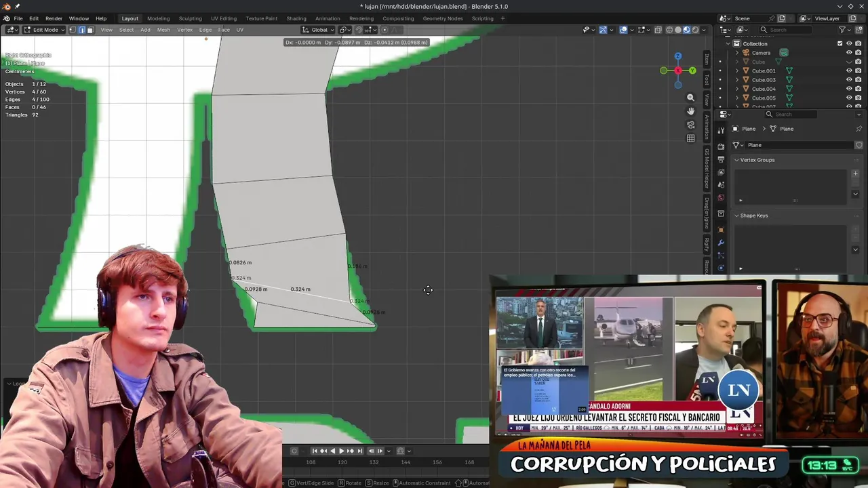Click the Blender logo menu icon
Viewport: 868px width, 488px height.
pos(7,18)
